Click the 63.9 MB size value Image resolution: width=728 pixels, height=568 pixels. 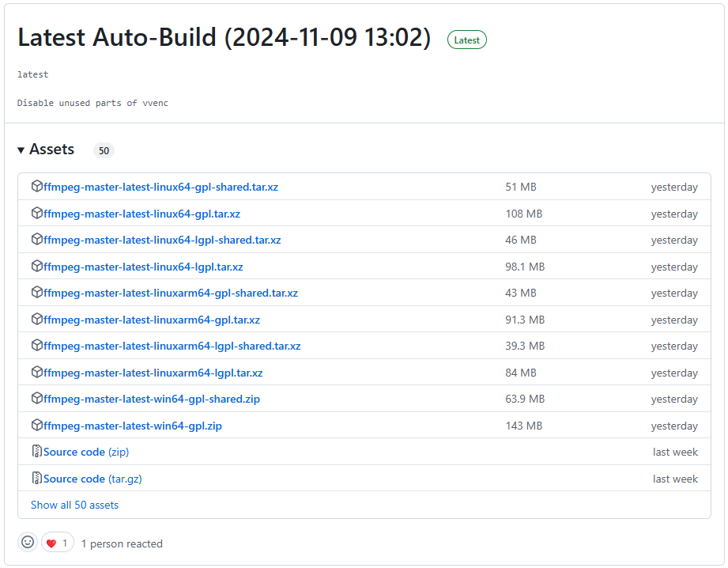[525, 399]
